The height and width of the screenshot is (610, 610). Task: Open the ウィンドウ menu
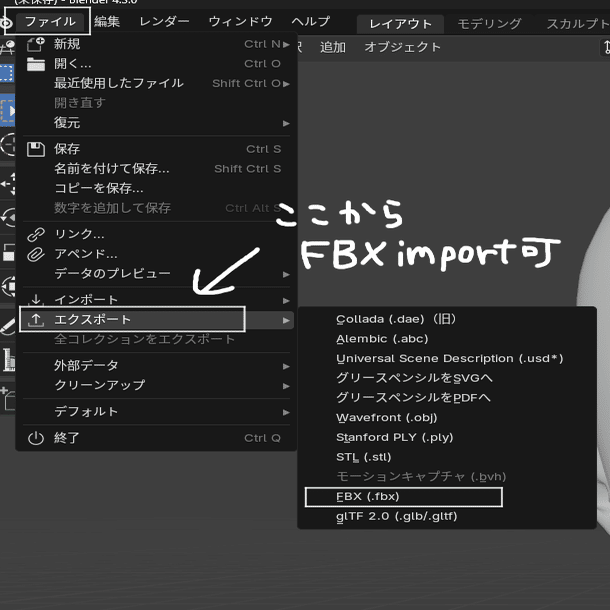point(240,21)
